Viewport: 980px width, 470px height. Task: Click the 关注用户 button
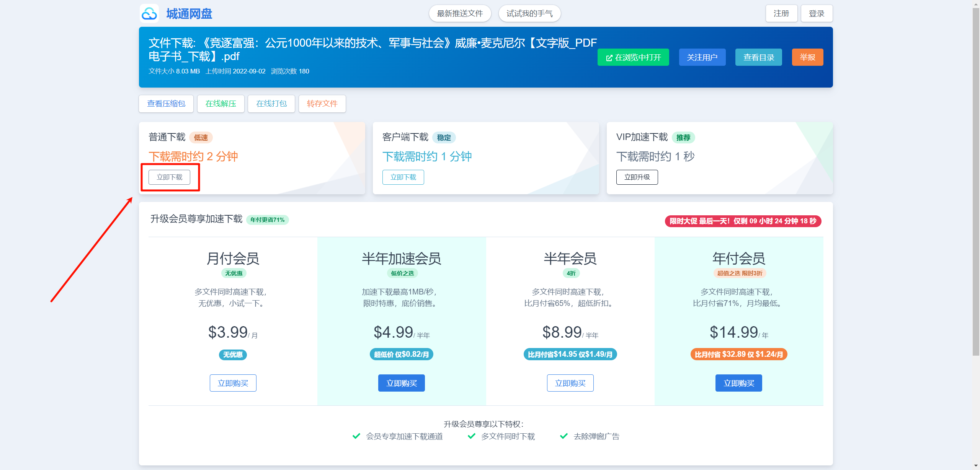[x=702, y=57]
